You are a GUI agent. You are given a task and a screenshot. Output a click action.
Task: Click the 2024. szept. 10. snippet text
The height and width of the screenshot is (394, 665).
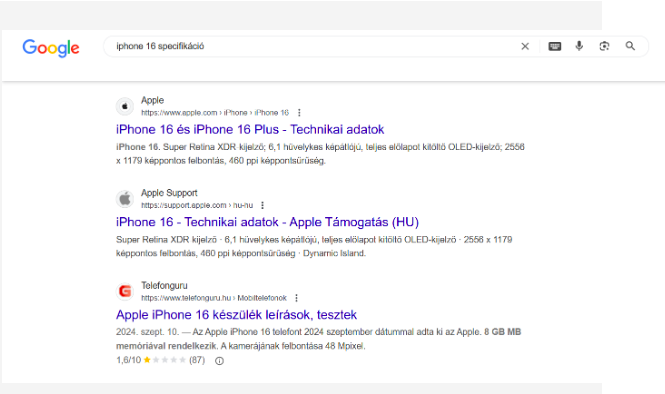click(x=318, y=339)
